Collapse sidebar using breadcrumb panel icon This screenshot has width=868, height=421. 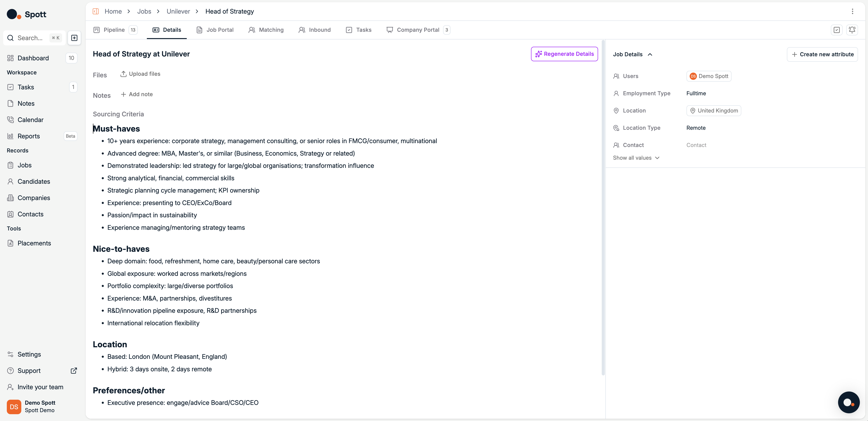point(96,12)
